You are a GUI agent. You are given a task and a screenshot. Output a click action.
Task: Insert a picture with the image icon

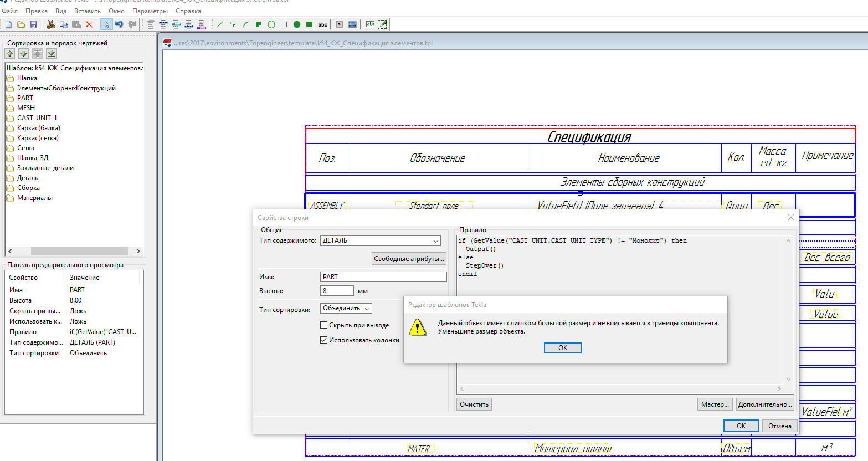[352, 24]
